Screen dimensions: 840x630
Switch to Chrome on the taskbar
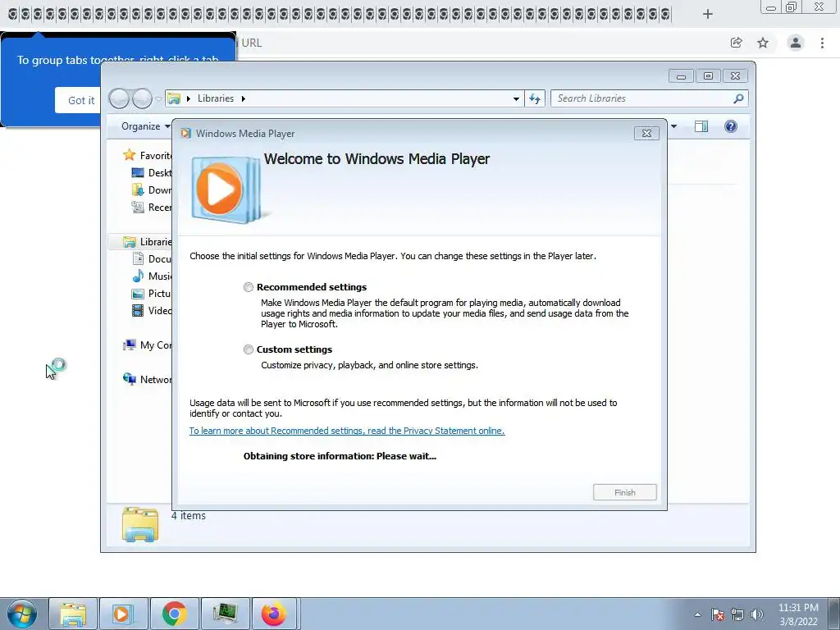point(175,614)
